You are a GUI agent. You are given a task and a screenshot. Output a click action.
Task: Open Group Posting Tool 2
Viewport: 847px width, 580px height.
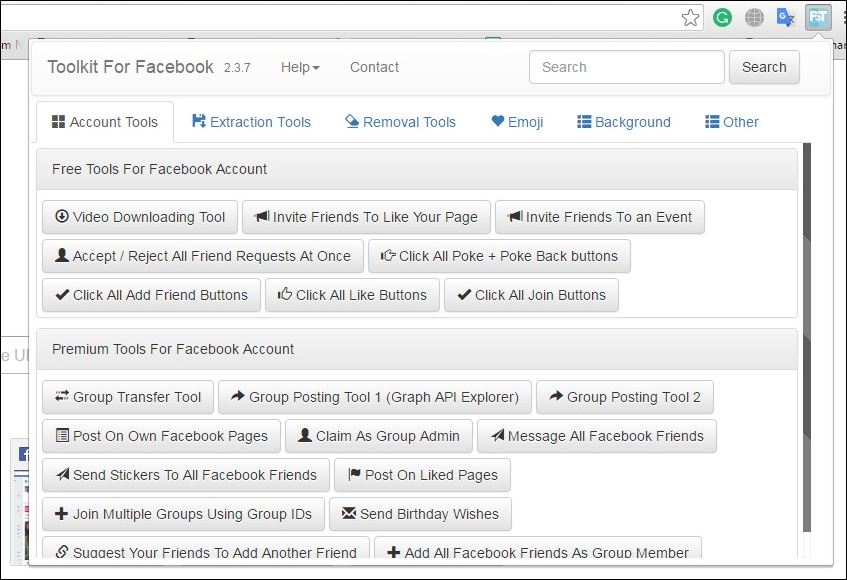pyautogui.click(x=625, y=397)
